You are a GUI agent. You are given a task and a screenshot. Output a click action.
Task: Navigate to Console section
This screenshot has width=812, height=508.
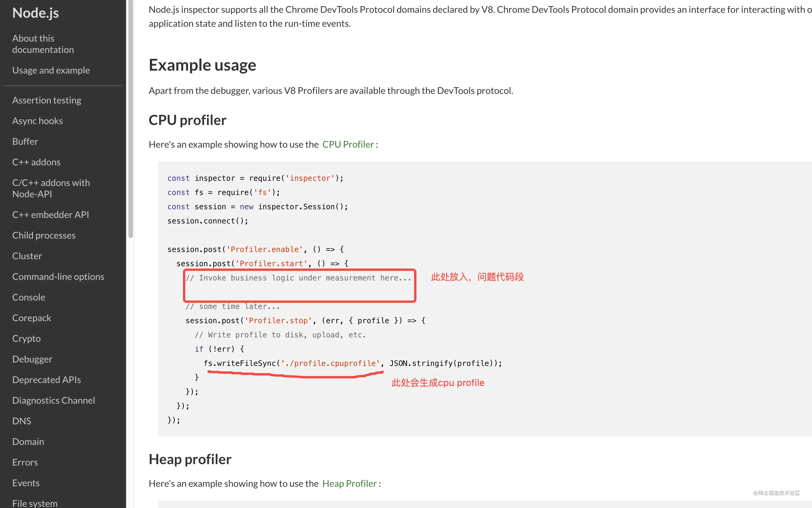[29, 296]
